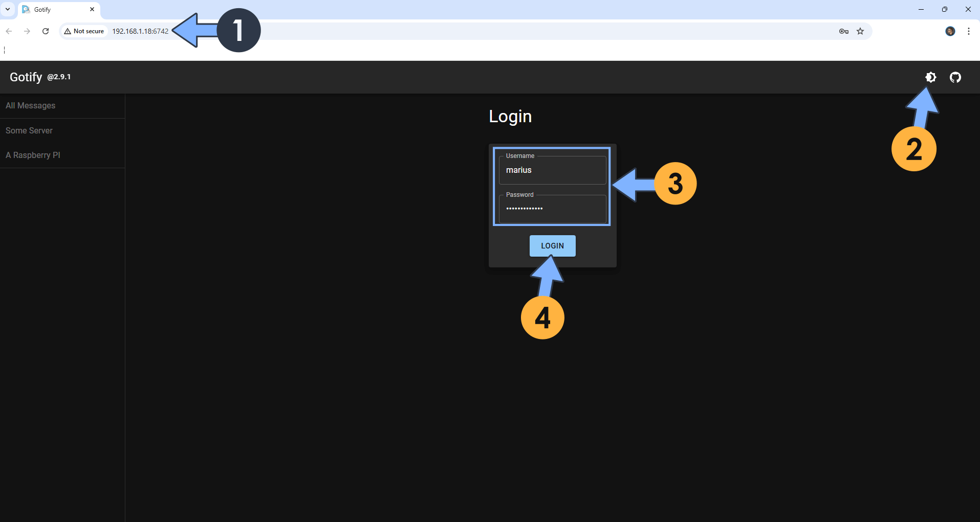Reload the Gotify page
The image size is (980, 522).
click(46, 31)
